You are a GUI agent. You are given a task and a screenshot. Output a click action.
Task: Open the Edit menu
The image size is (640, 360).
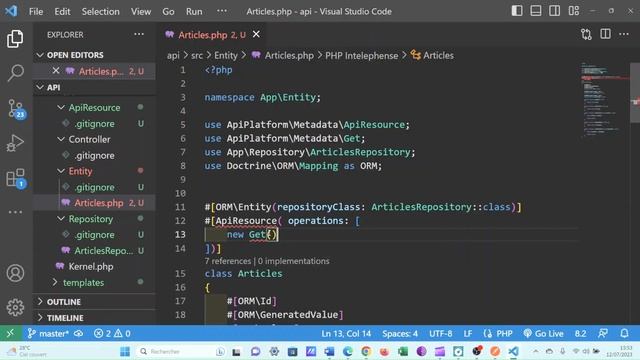(62, 11)
